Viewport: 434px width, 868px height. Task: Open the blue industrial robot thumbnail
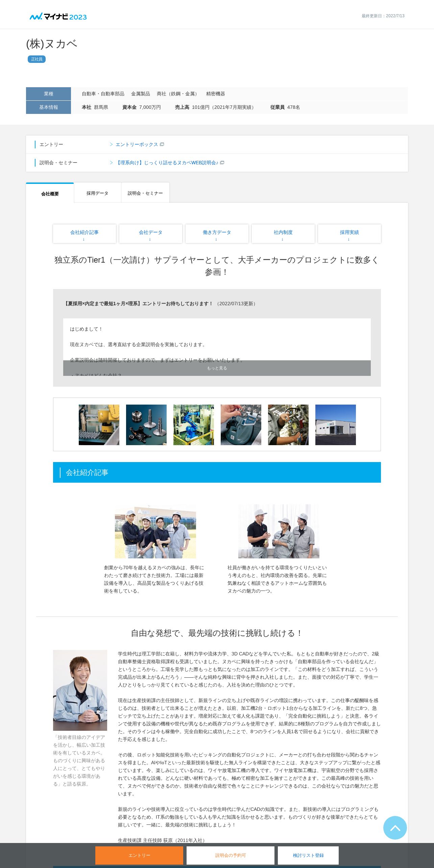[x=194, y=425]
